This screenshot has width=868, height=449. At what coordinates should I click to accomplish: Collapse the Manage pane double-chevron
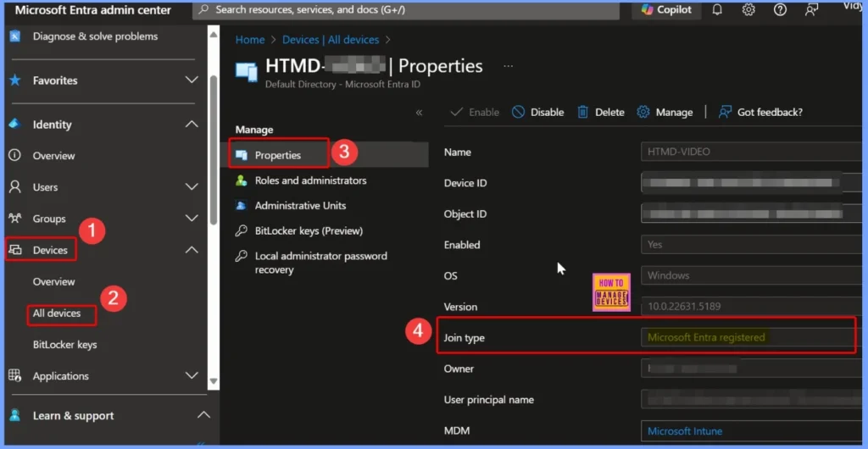click(419, 113)
